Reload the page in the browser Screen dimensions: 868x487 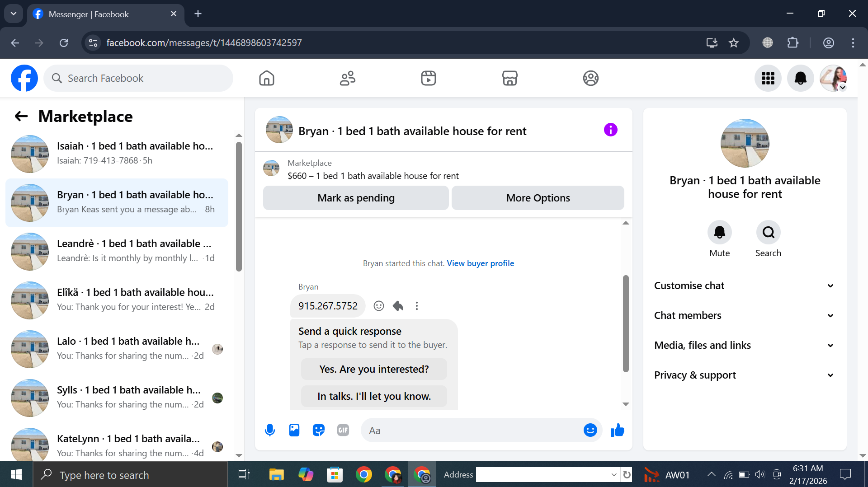(64, 43)
